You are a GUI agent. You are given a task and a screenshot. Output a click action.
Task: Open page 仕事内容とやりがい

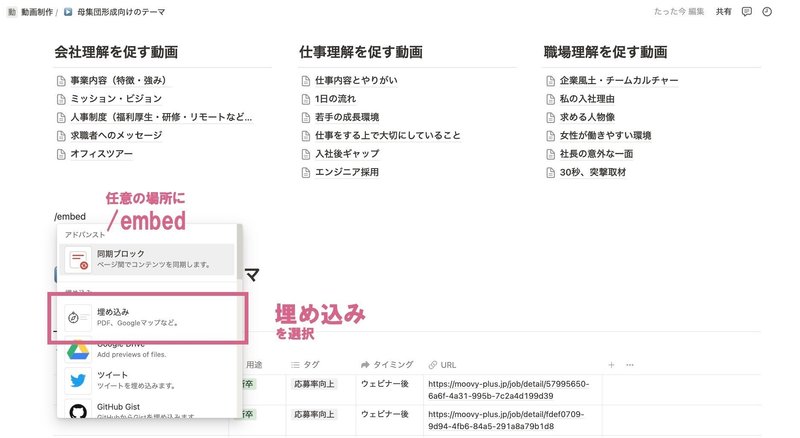click(x=356, y=80)
